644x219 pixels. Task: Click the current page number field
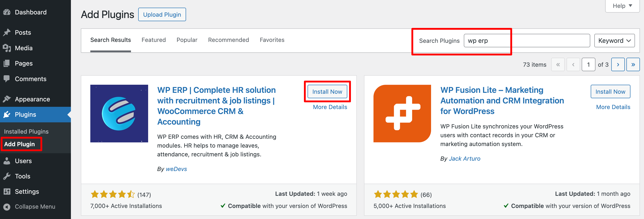pos(588,65)
